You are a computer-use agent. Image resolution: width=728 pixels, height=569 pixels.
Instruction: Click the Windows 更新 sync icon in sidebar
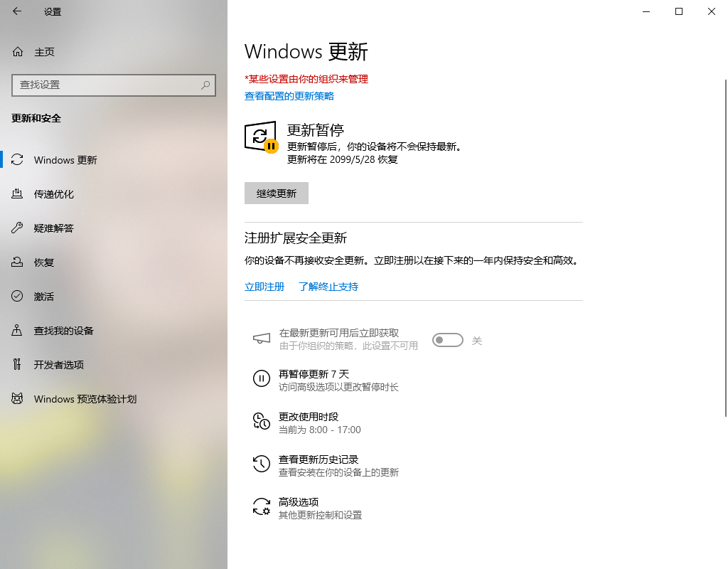tap(17, 160)
